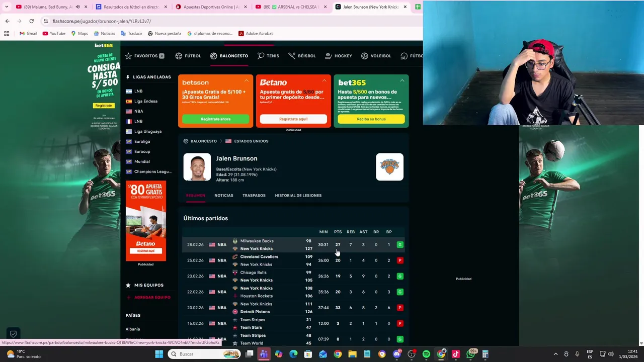Go back with the browser back arrow

pos(7,21)
